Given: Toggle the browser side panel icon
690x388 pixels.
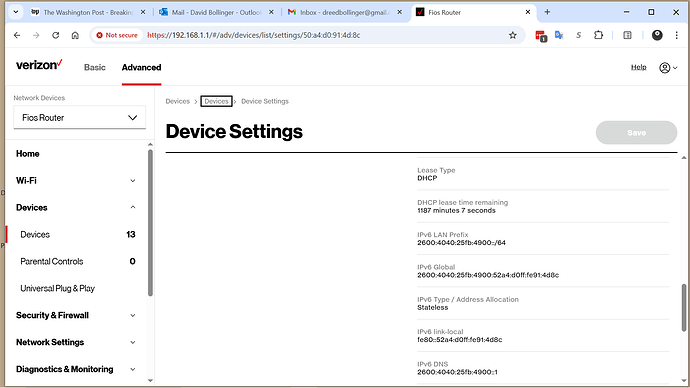Looking at the screenshot, I should (628, 35).
